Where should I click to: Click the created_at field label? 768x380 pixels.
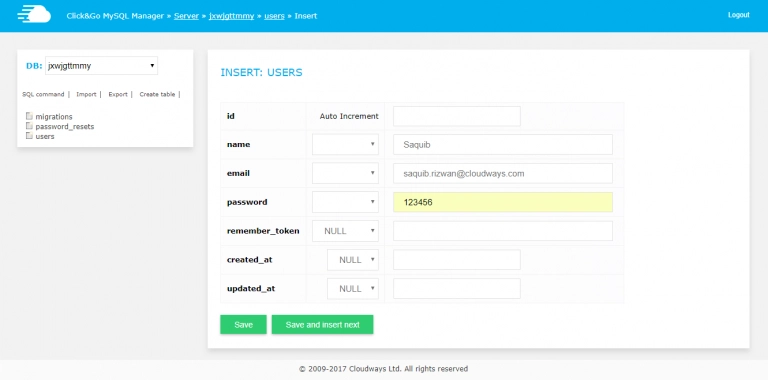click(x=250, y=260)
